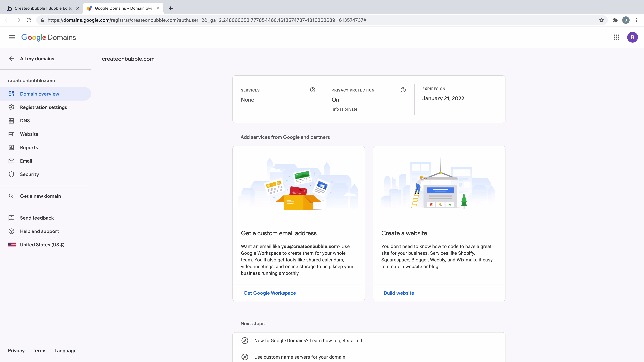Click the DNS sidebar icon

coord(12,121)
